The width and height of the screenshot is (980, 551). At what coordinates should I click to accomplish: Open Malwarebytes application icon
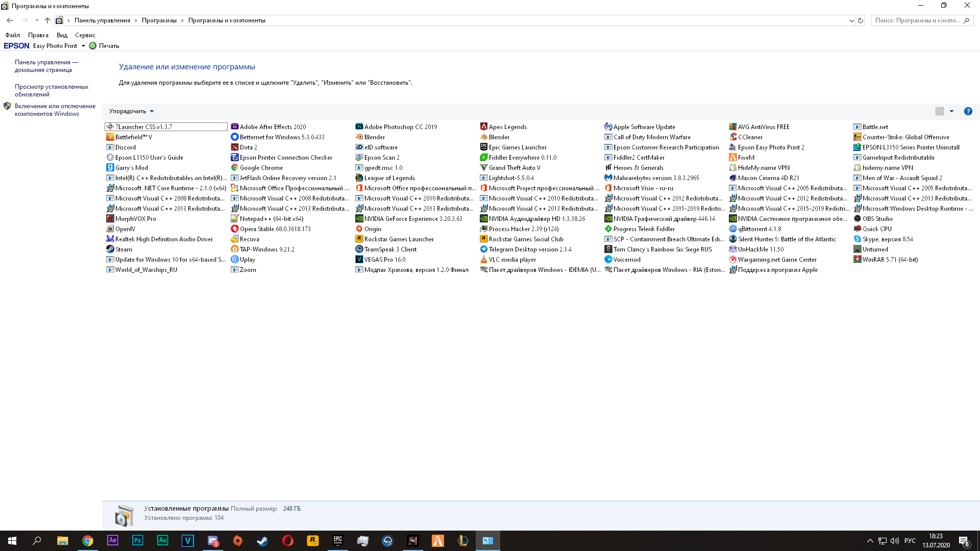tap(608, 178)
